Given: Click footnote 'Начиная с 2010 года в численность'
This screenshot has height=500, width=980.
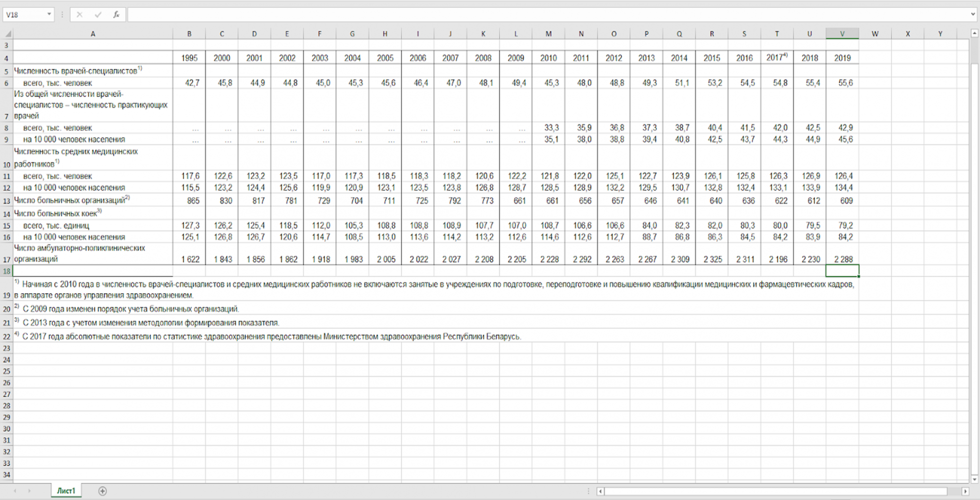Looking at the screenshot, I should [x=434, y=289].
